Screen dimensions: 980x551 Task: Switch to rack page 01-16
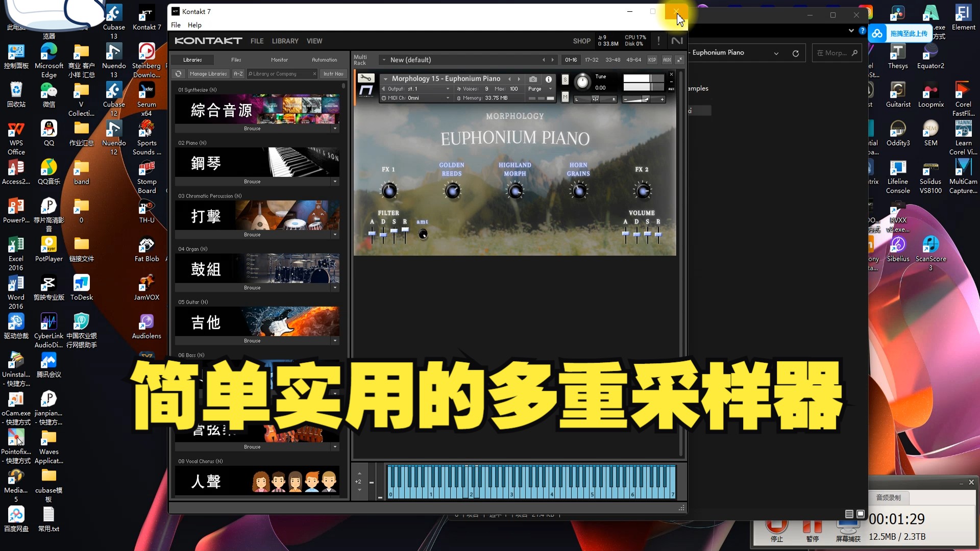click(x=571, y=60)
